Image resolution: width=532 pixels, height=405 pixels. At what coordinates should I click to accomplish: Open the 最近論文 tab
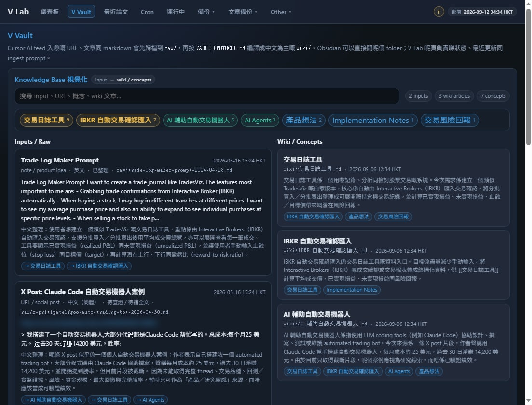coord(116,12)
